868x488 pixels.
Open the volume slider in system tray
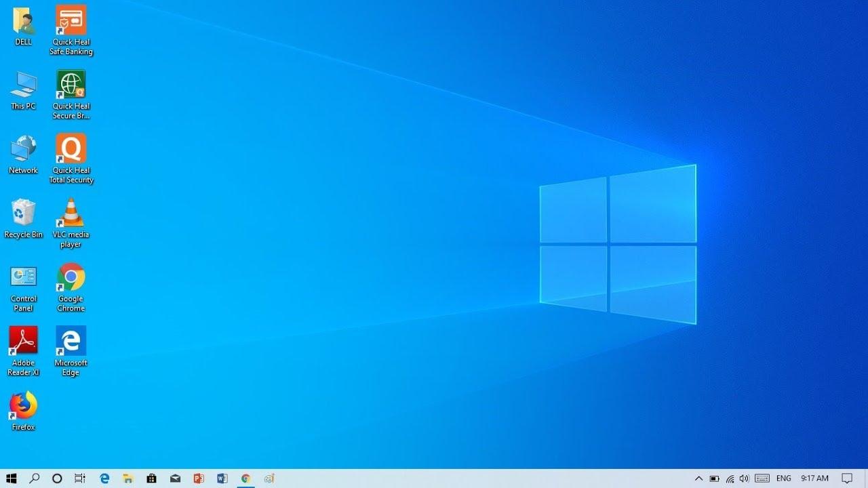(743, 479)
